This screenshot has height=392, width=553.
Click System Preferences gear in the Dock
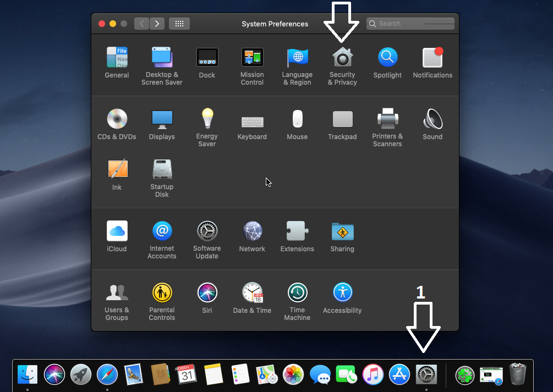(426, 374)
